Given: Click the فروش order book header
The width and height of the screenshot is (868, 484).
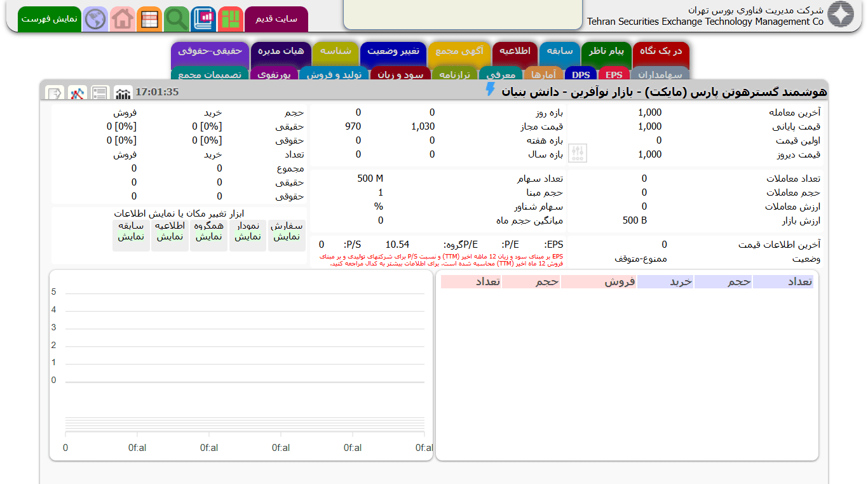Looking at the screenshot, I should [599, 282].
